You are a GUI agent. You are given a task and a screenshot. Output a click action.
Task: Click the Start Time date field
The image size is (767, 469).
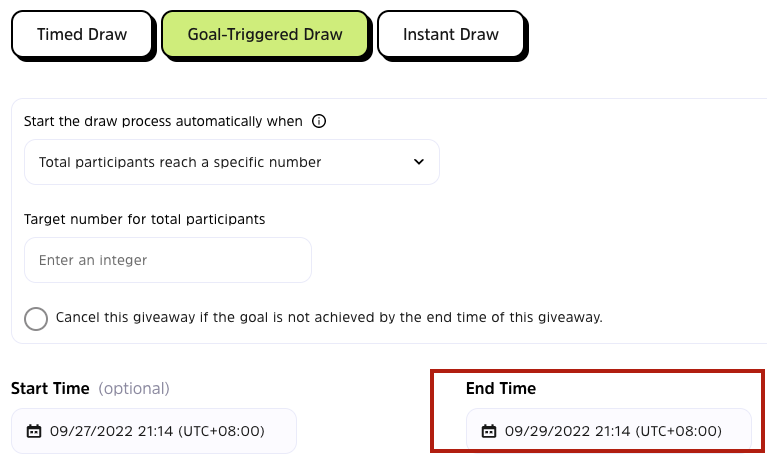[x=153, y=432]
